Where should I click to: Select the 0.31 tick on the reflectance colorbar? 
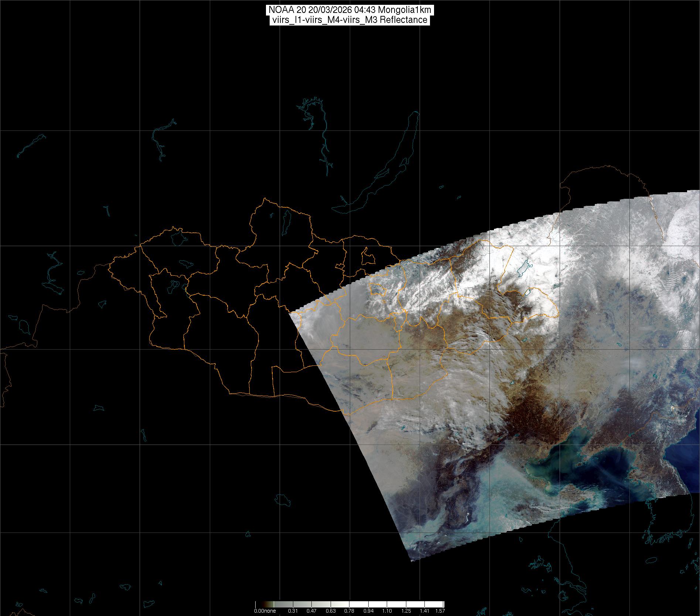[x=293, y=611]
